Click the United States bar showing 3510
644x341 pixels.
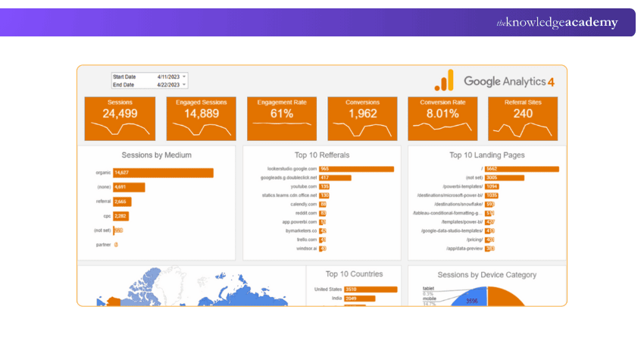[371, 289]
